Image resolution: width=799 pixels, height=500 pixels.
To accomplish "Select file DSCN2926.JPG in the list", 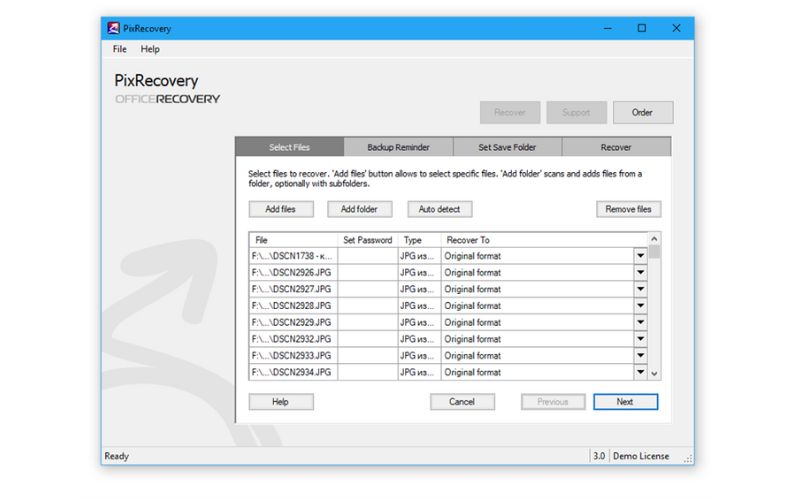I will pyautogui.click(x=291, y=272).
